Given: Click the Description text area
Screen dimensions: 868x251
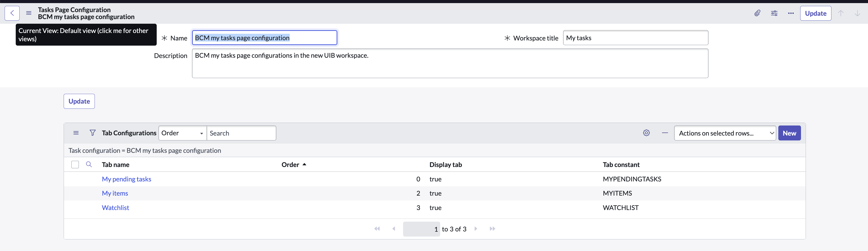Looking at the screenshot, I should click(450, 63).
